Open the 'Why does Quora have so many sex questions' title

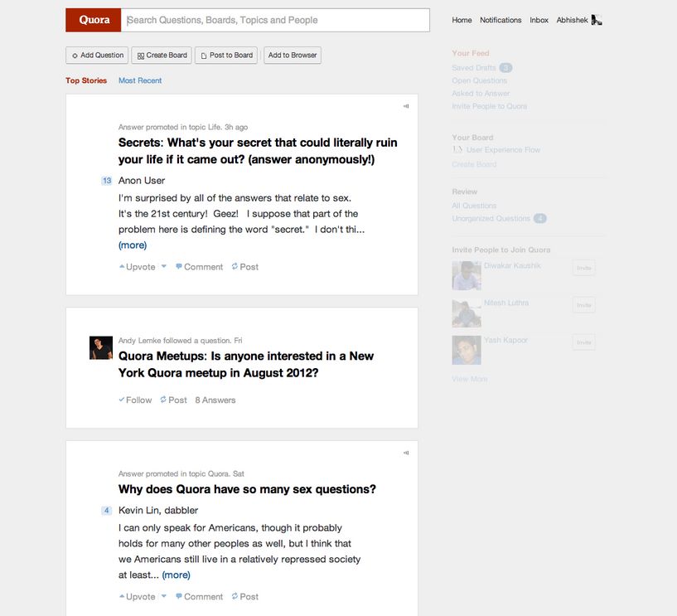[x=247, y=489]
